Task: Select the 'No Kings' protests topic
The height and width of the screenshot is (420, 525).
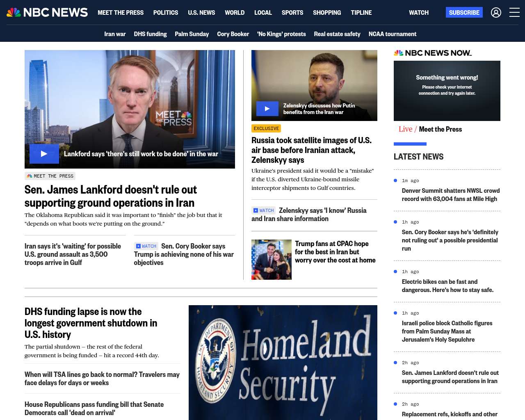Action: (281, 34)
